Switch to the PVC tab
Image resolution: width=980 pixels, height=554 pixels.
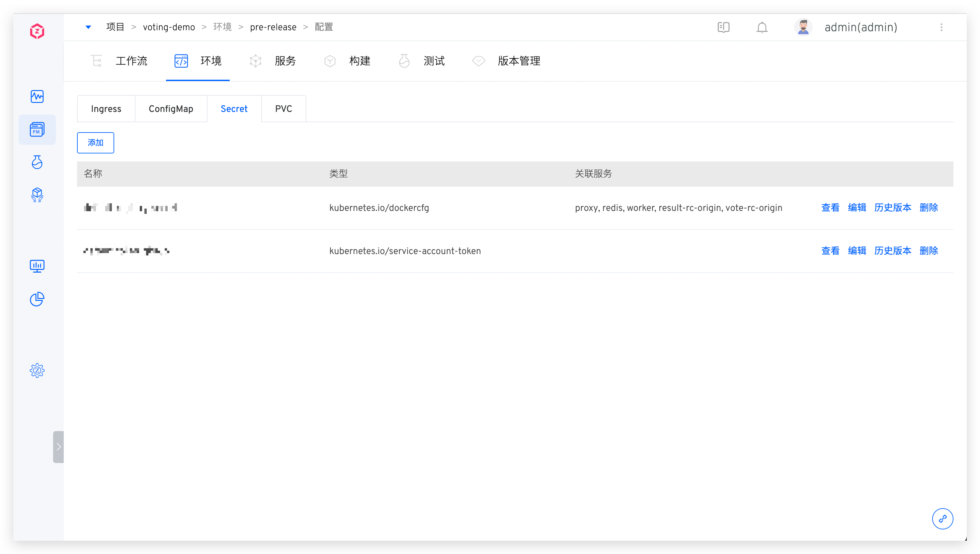pos(284,109)
